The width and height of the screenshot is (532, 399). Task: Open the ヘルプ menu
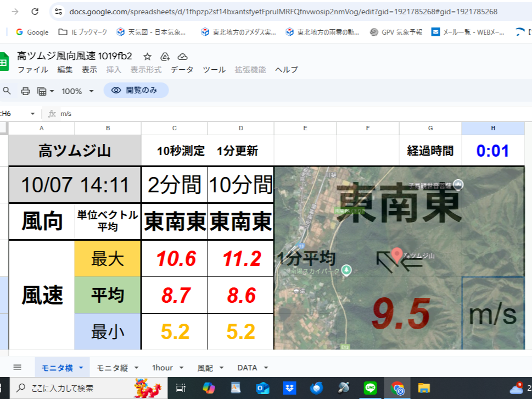[286, 70]
